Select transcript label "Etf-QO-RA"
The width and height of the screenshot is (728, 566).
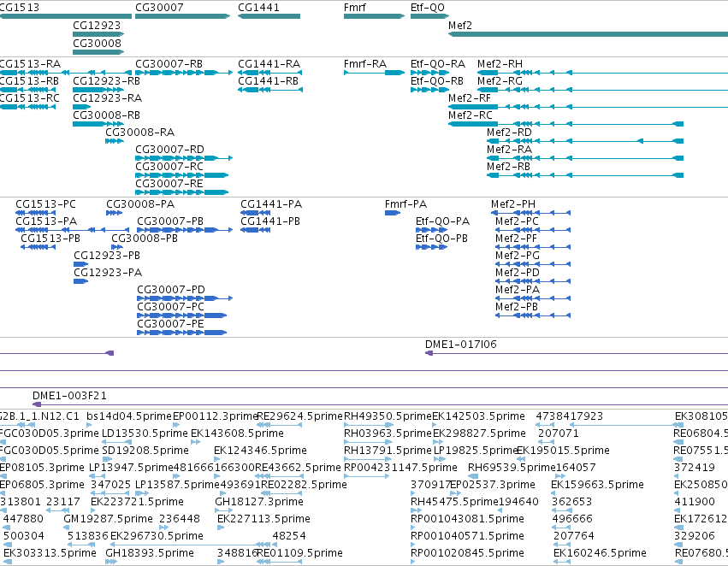pyautogui.click(x=438, y=64)
